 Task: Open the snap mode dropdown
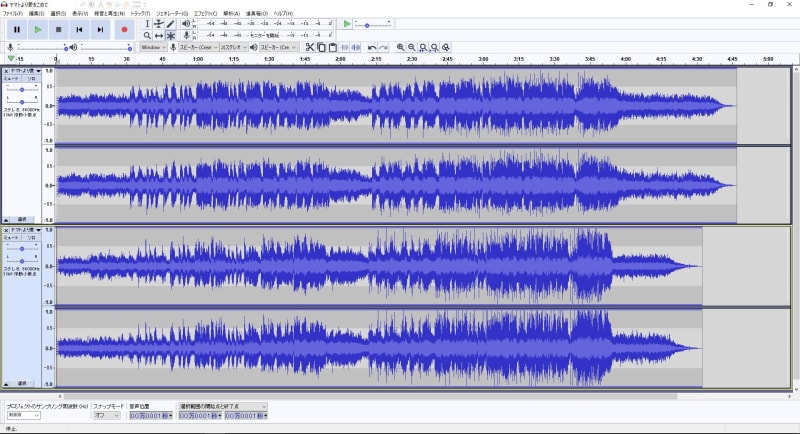click(107, 416)
